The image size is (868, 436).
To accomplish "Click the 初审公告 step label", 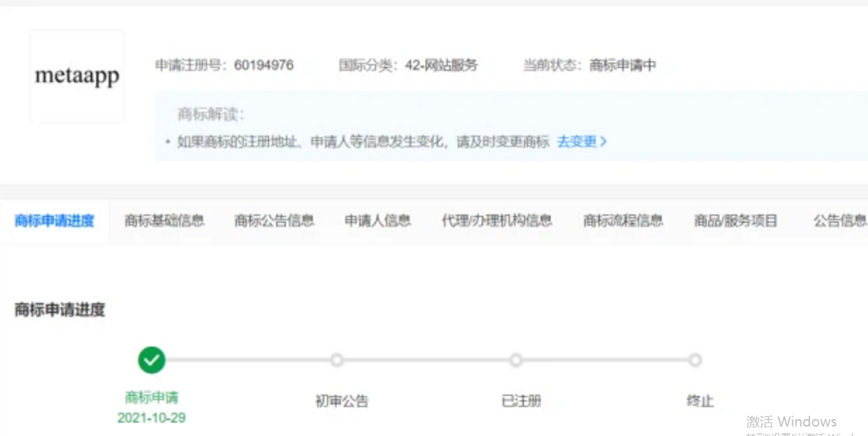I will pyautogui.click(x=342, y=401).
